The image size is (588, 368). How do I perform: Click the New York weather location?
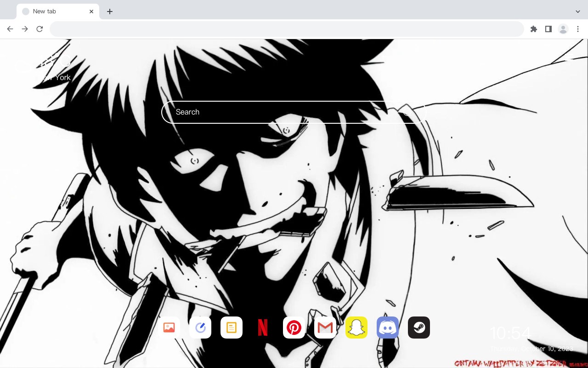tap(53, 77)
